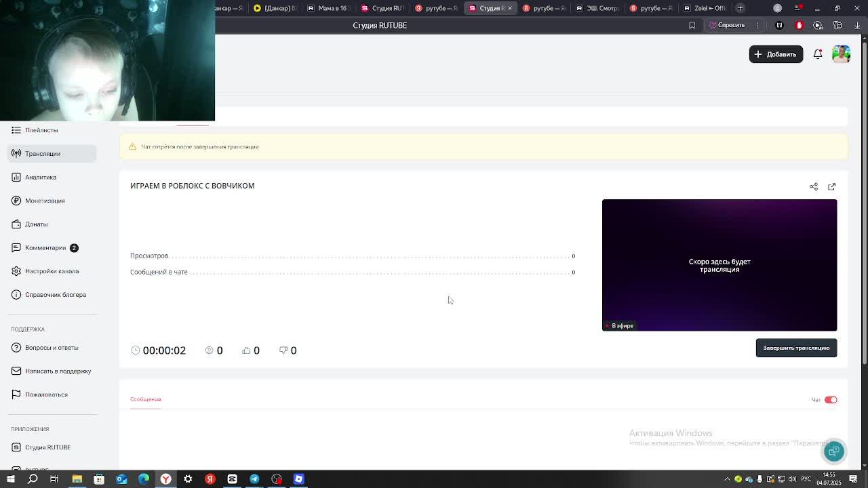This screenshot has height=488, width=868.
Task: Click the likes thumbs-up counter
Action: pyautogui.click(x=251, y=350)
